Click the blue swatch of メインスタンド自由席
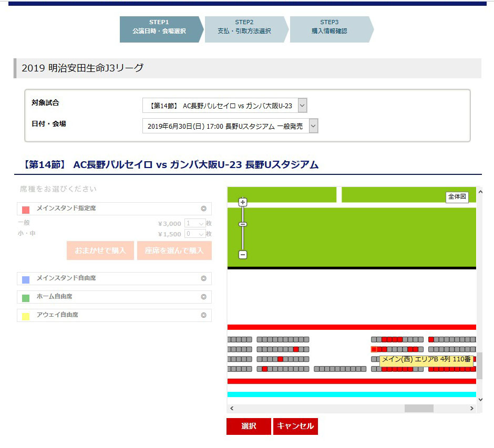This screenshot has height=448, width=494. [x=26, y=279]
